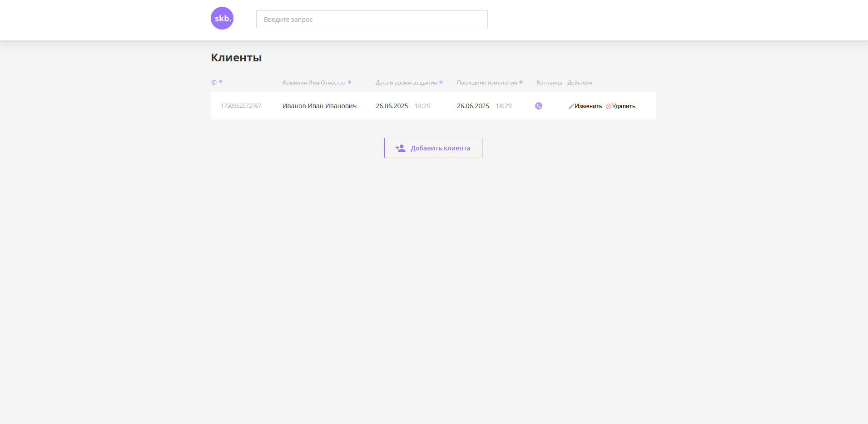Click the add-person icon on Добавить клиента
This screenshot has width=868, height=424.
tap(400, 148)
